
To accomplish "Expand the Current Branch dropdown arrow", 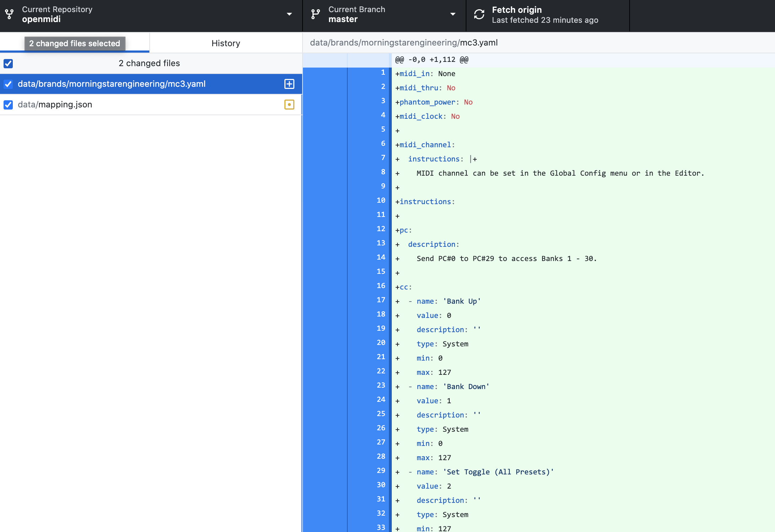I will (453, 15).
